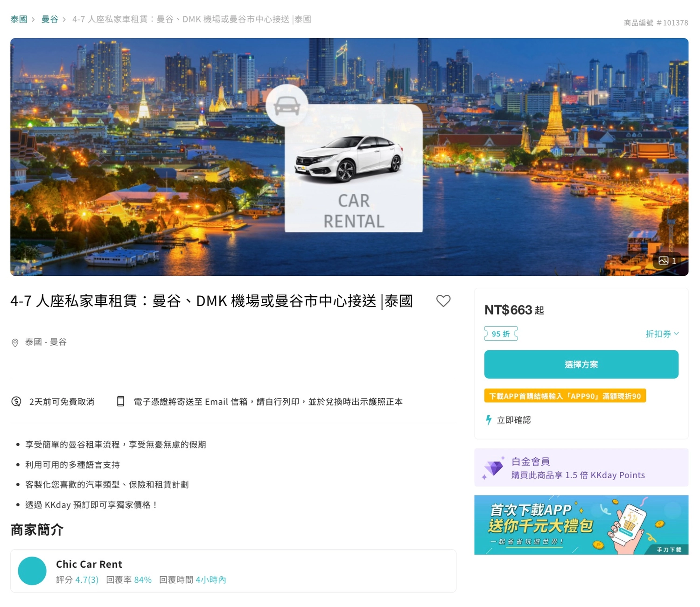The image size is (700, 607).
Task: Click the 選擇方案 button
Action: 581,364
